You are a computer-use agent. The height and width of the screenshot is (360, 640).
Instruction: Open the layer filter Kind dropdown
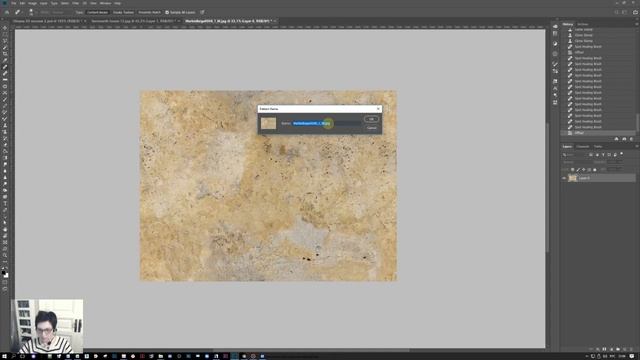575,155
